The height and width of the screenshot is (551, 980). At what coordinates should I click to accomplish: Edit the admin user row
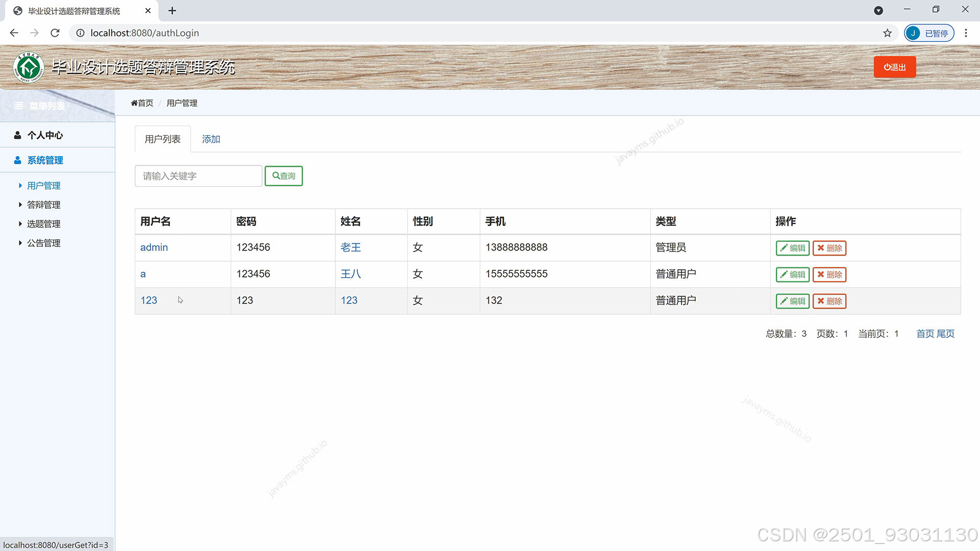point(792,248)
